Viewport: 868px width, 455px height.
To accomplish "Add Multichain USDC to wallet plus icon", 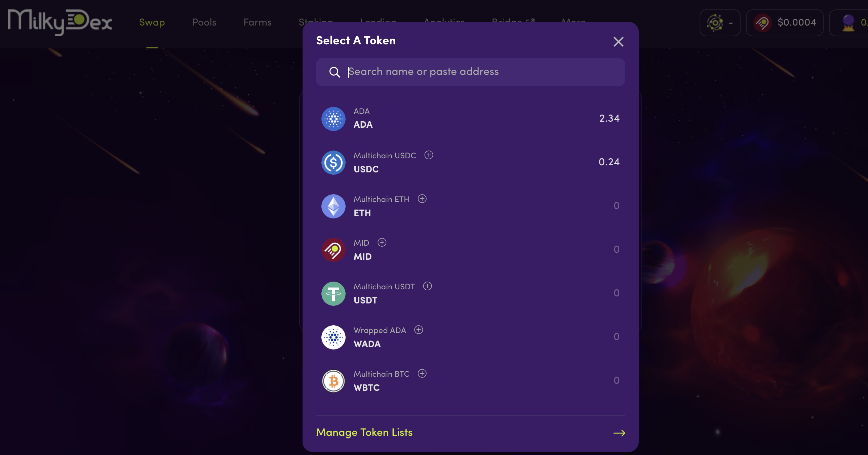I will point(429,155).
